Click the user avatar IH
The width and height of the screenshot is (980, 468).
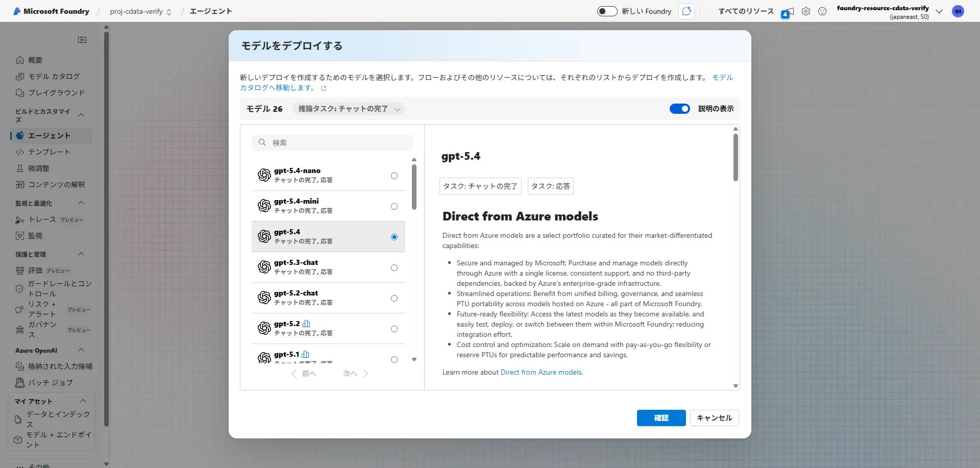(958, 11)
